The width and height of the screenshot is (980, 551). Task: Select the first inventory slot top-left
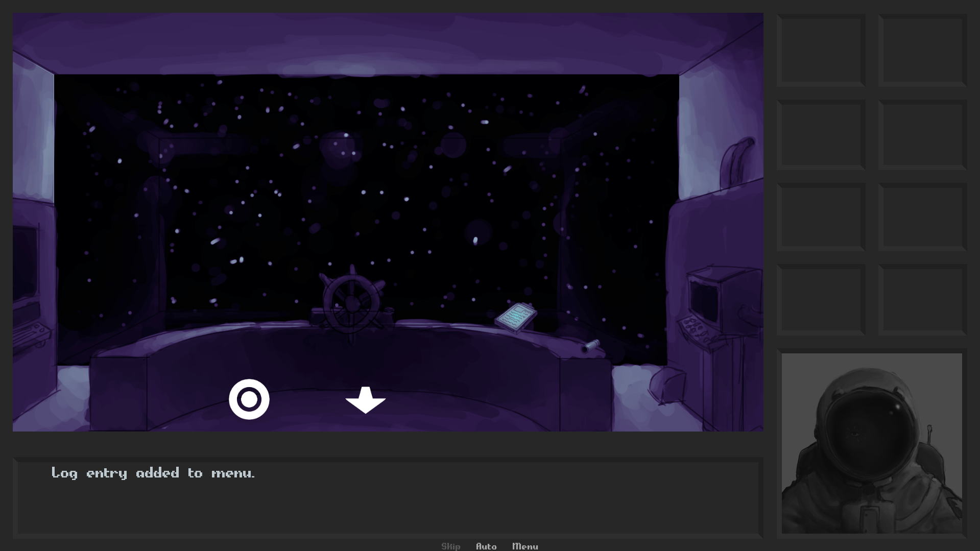(x=821, y=50)
